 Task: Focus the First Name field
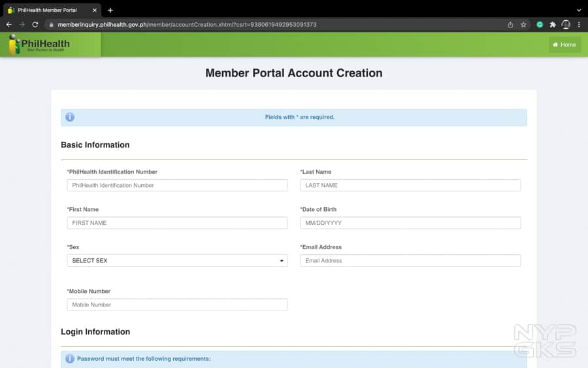click(x=177, y=223)
